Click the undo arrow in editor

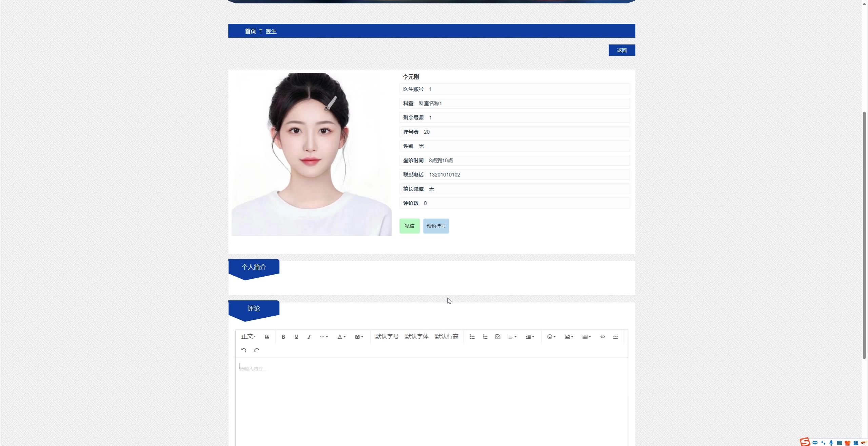click(244, 350)
